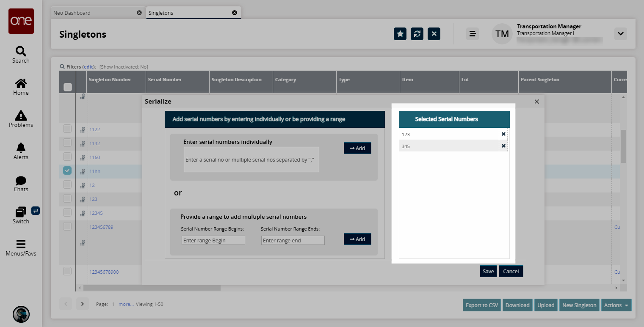Screen dimensions: 644x327
Task: Click the TM user avatar
Action: point(502,34)
